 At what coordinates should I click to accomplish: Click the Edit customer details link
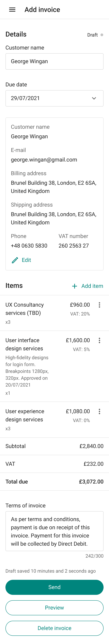click(x=26, y=260)
